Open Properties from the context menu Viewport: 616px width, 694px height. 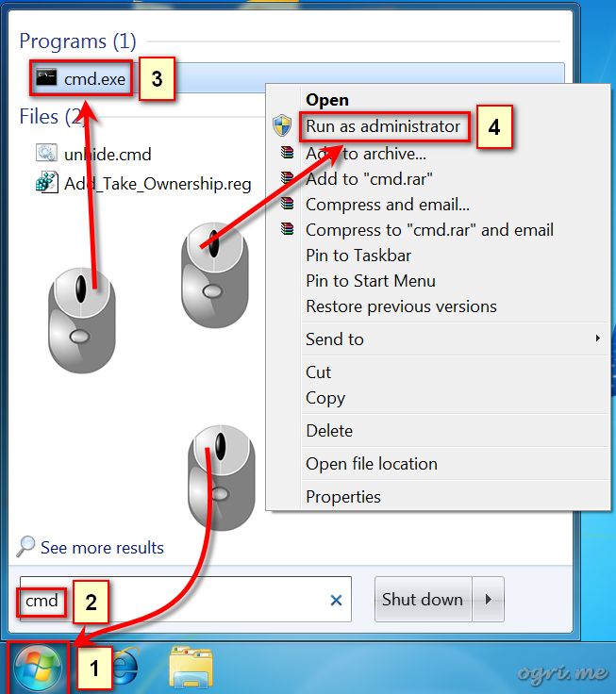(x=343, y=497)
